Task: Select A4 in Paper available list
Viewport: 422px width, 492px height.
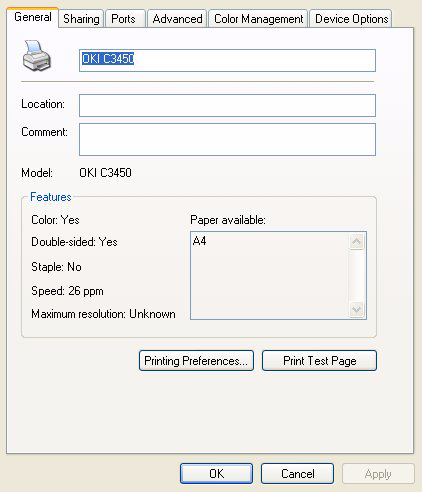Action: point(200,241)
